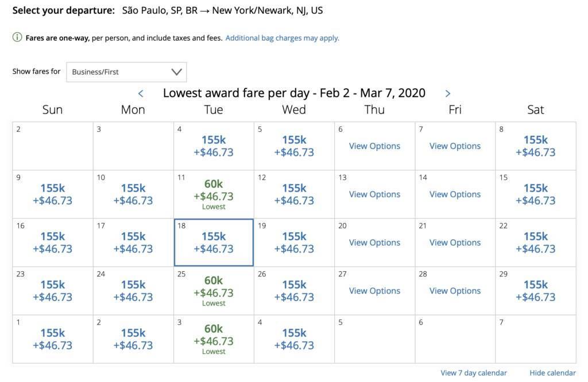The height and width of the screenshot is (382, 588).
Task: Open the Show fares for dropdown
Action: (x=126, y=72)
